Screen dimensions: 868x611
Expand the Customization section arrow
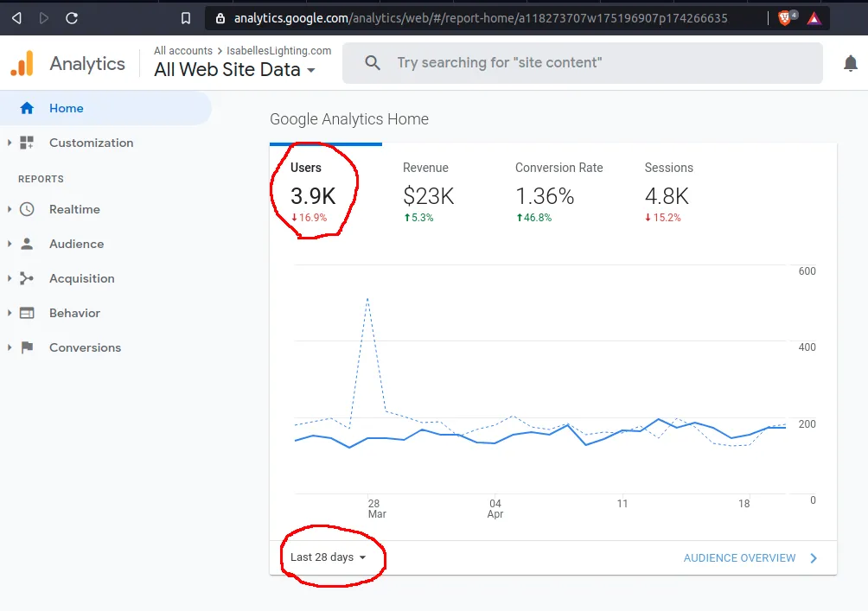10,143
